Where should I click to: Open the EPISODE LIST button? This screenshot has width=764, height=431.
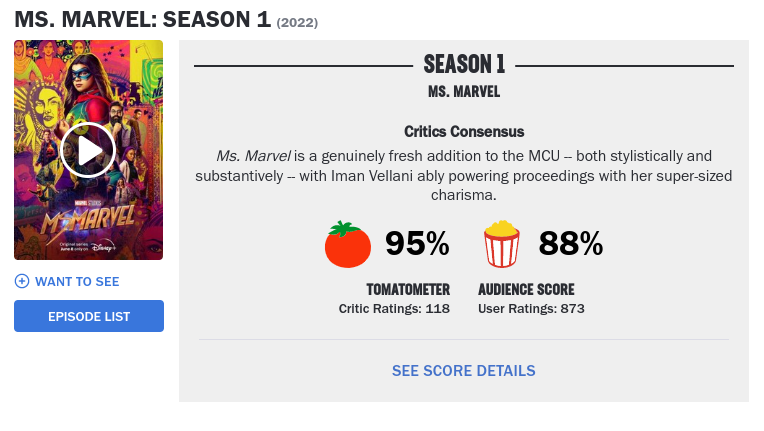pyautogui.click(x=89, y=316)
